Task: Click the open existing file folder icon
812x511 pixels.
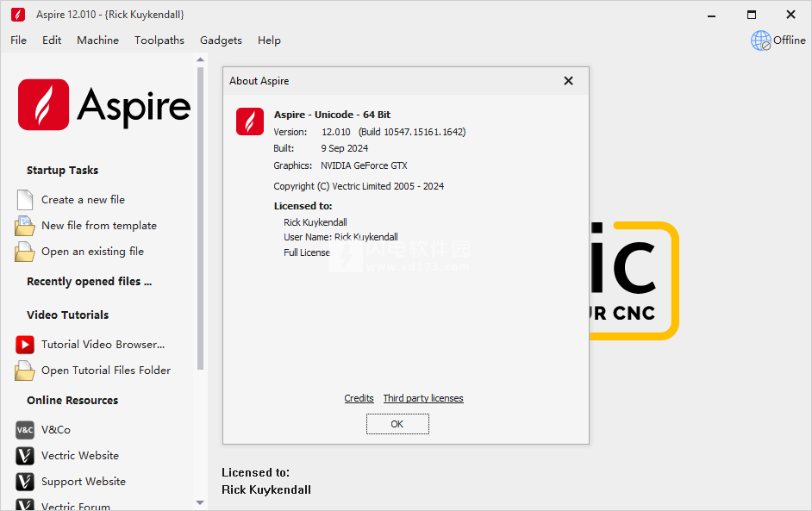Action: click(x=25, y=252)
